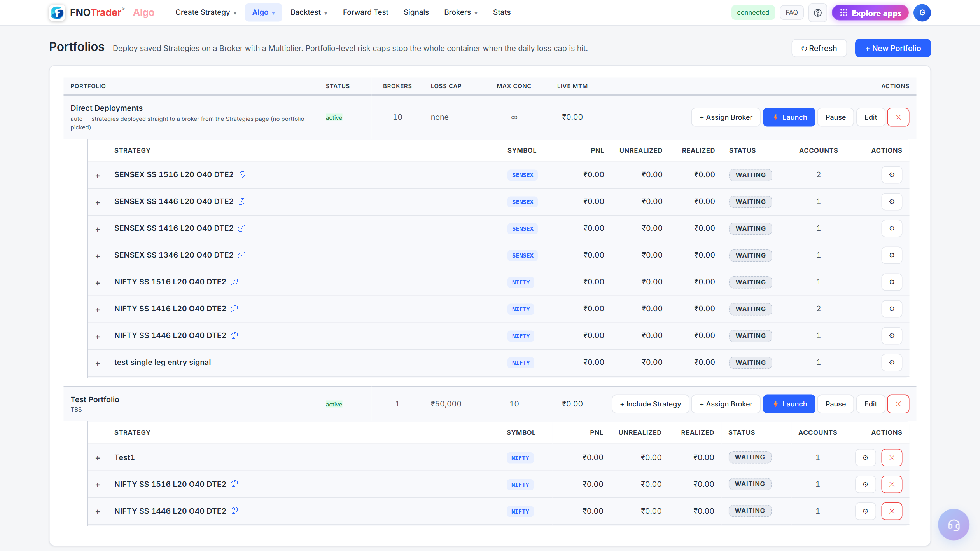The height and width of the screenshot is (551, 980).
Task: Remove Test1 strategy with red X
Action: pyautogui.click(x=892, y=458)
